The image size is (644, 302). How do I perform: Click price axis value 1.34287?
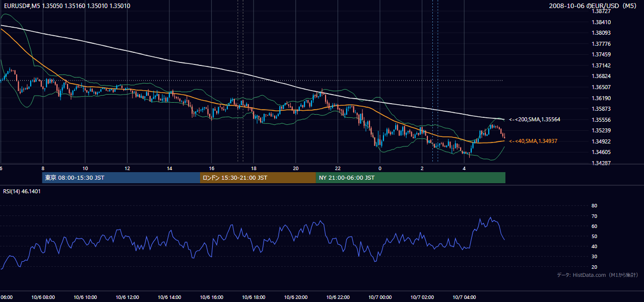tap(602, 163)
